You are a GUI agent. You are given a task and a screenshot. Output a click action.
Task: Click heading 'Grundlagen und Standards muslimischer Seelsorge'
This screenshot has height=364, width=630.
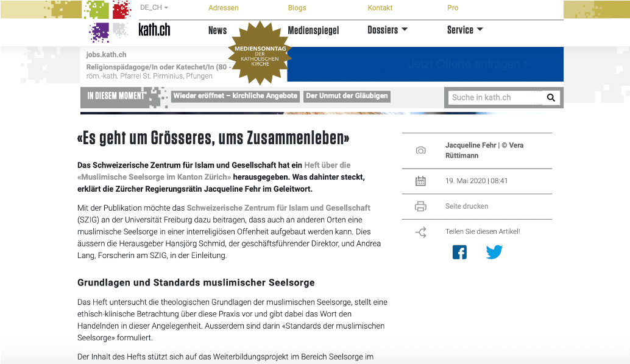point(196,282)
